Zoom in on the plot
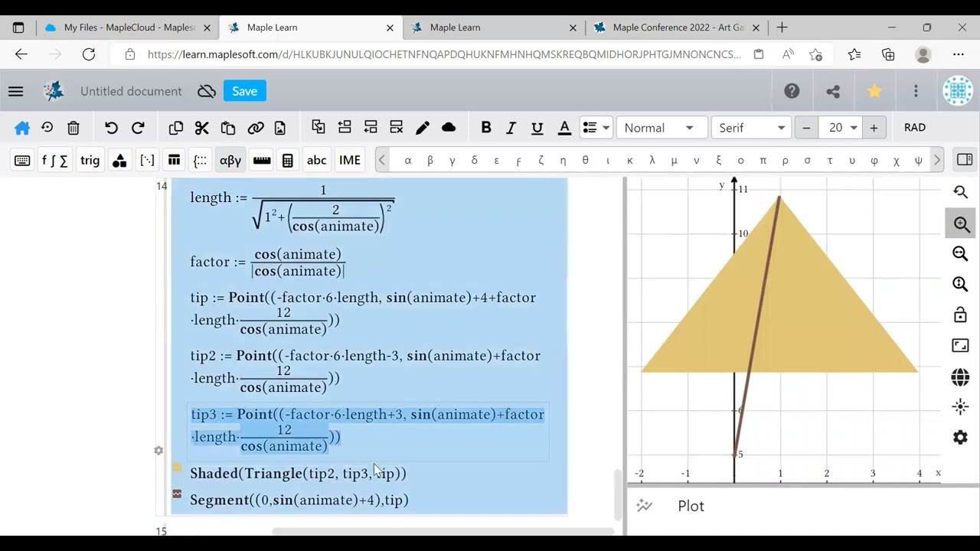Image resolution: width=980 pixels, height=551 pixels. (x=960, y=223)
